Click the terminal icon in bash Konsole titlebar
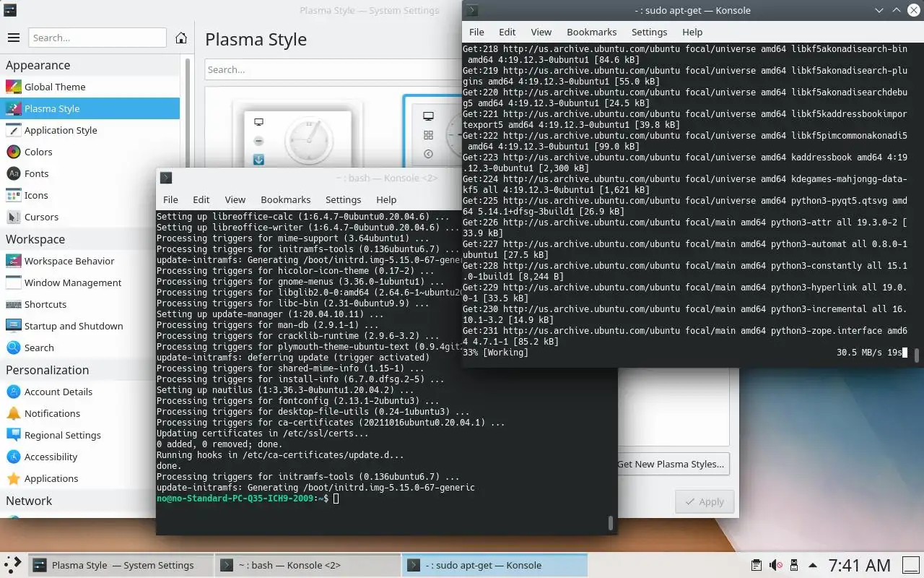The width and height of the screenshot is (924, 578). coord(166,178)
